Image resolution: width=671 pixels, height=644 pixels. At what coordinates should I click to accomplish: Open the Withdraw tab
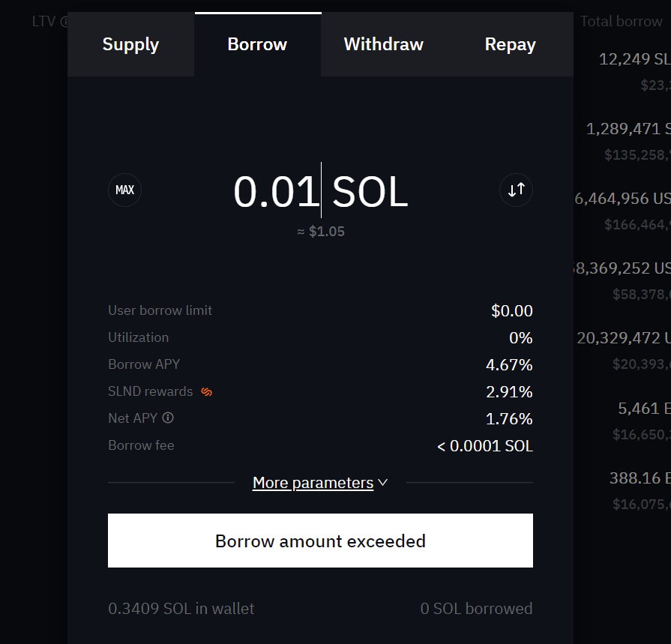tap(383, 44)
